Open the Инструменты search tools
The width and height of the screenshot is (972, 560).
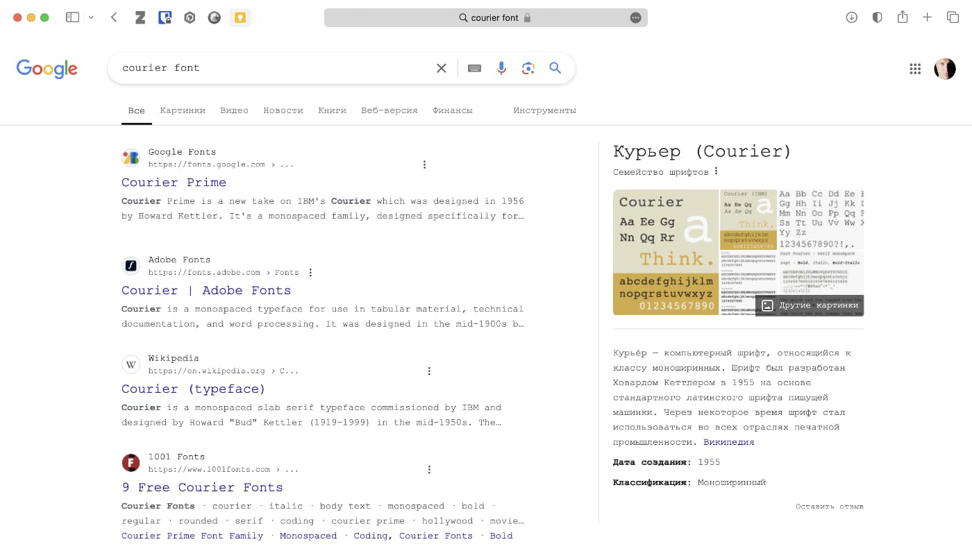pos(545,110)
